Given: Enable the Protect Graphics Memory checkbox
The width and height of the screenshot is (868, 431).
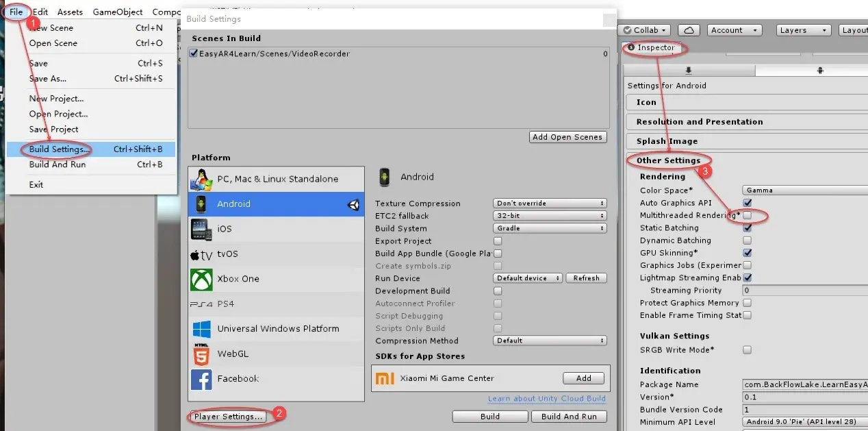Looking at the screenshot, I should [747, 303].
